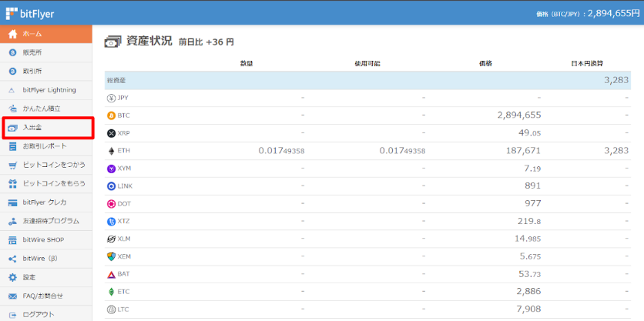Viewport: 644px width, 321px height.
Task: Click the BTC/JPY price in header
Action: click(x=588, y=14)
